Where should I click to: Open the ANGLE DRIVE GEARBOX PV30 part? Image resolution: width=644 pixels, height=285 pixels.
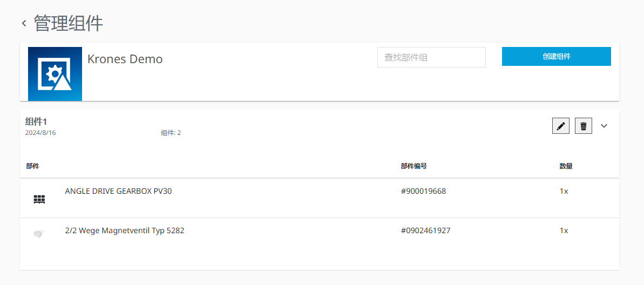click(x=118, y=191)
